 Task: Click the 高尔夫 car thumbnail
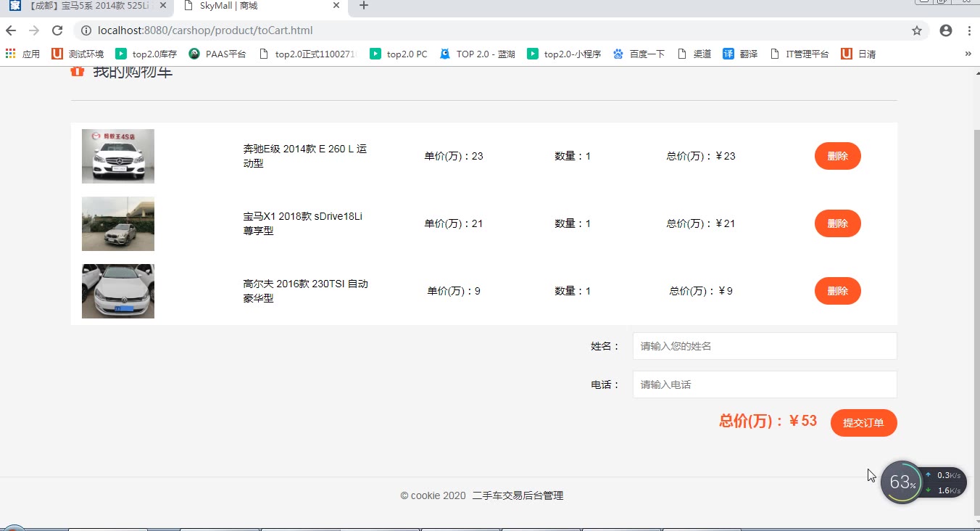point(118,291)
